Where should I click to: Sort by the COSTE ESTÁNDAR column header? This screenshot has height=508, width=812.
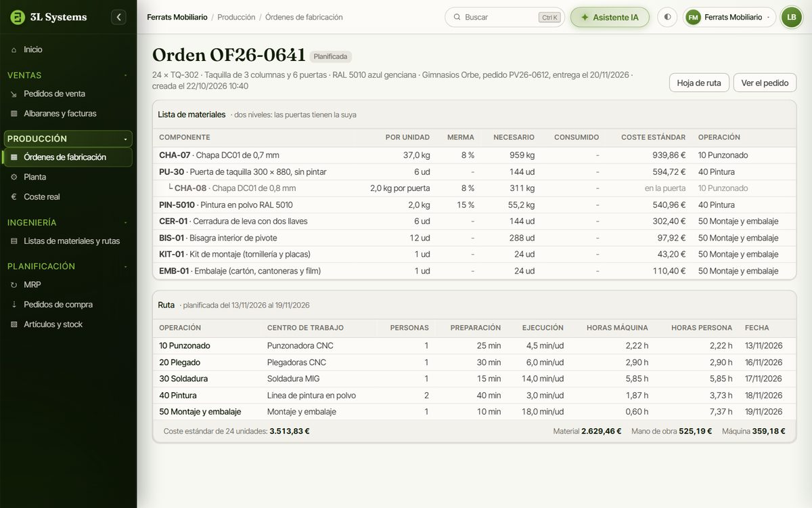tap(653, 137)
